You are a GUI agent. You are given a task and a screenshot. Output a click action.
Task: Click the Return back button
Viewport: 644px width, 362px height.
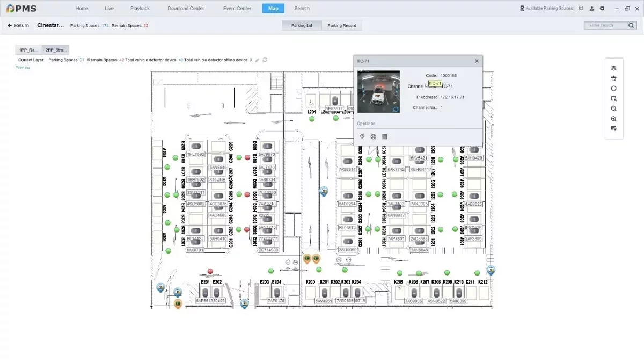pyautogui.click(x=18, y=26)
